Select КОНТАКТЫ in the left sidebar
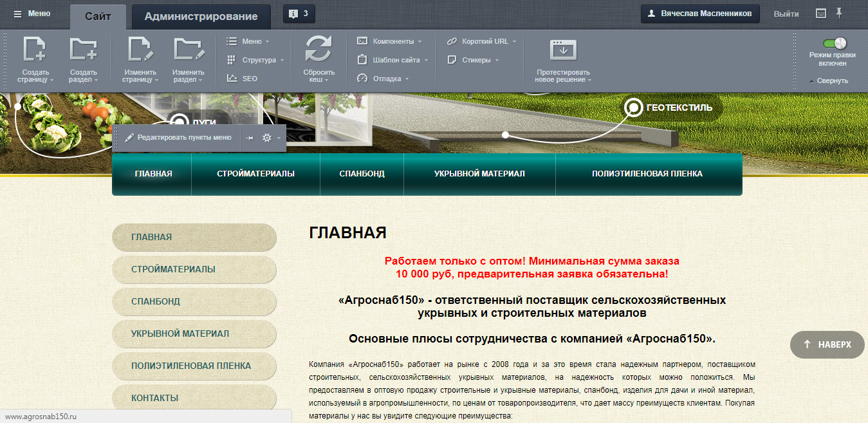The height and width of the screenshot is (423, 868). [194, 398]
